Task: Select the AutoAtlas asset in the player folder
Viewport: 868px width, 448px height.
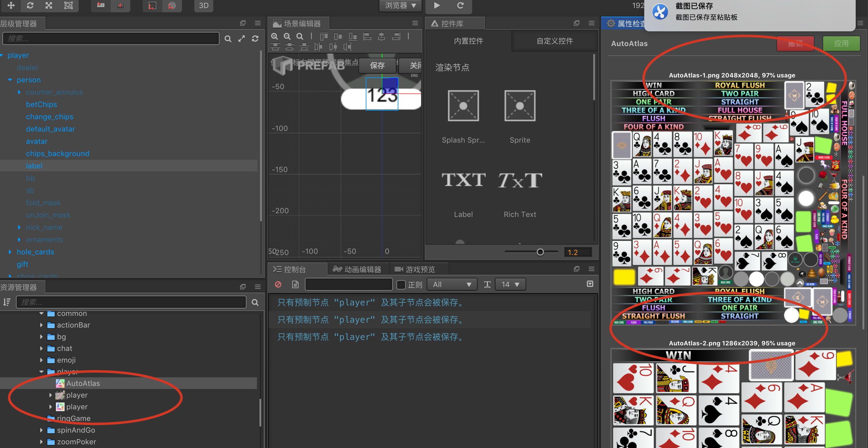Action: tap(83, 383)
